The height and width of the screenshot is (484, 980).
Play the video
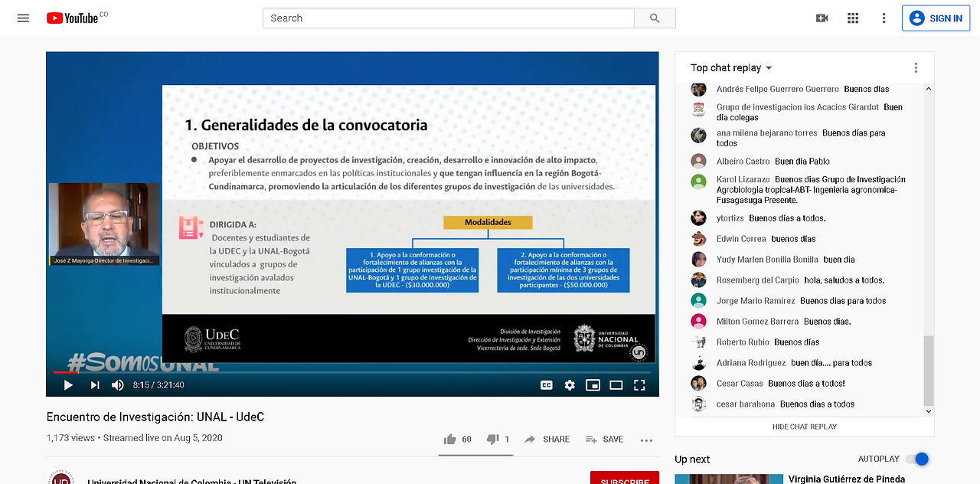tap(68, 385)
